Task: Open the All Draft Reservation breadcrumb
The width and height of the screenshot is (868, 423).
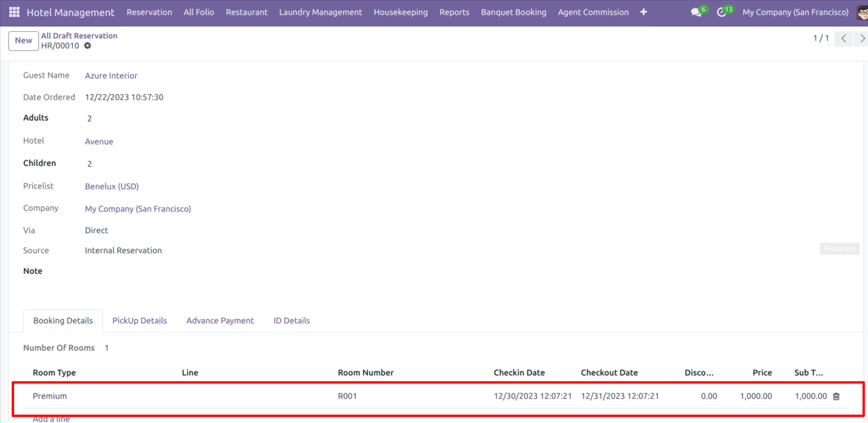Action: click(79, 36)
